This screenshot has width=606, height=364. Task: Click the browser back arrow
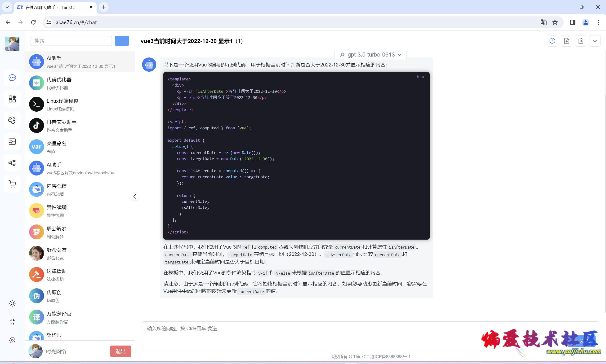(8, 22)
